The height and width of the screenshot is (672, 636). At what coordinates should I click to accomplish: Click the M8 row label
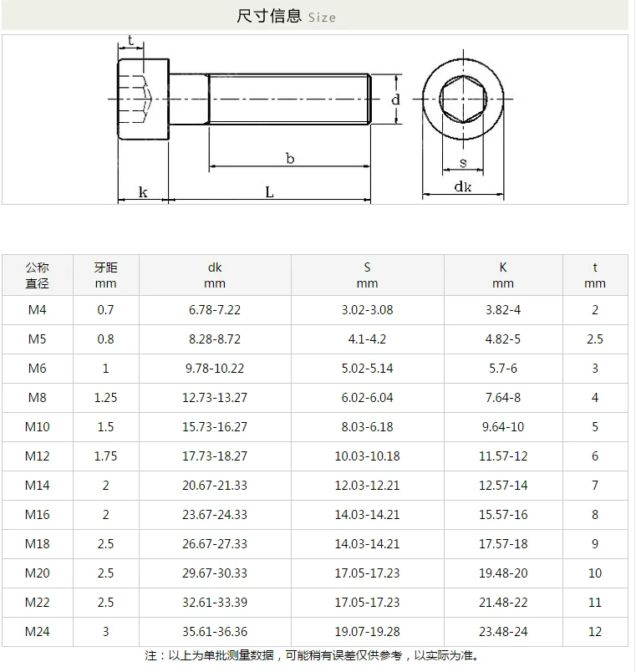(x=38, y=397)
